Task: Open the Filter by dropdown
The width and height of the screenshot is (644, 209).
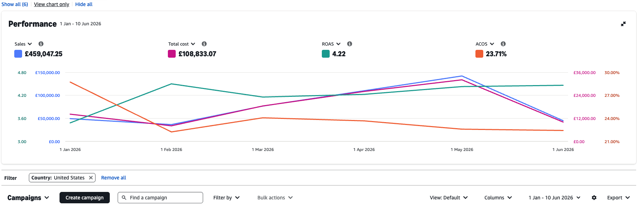Action: pos(227,198)
